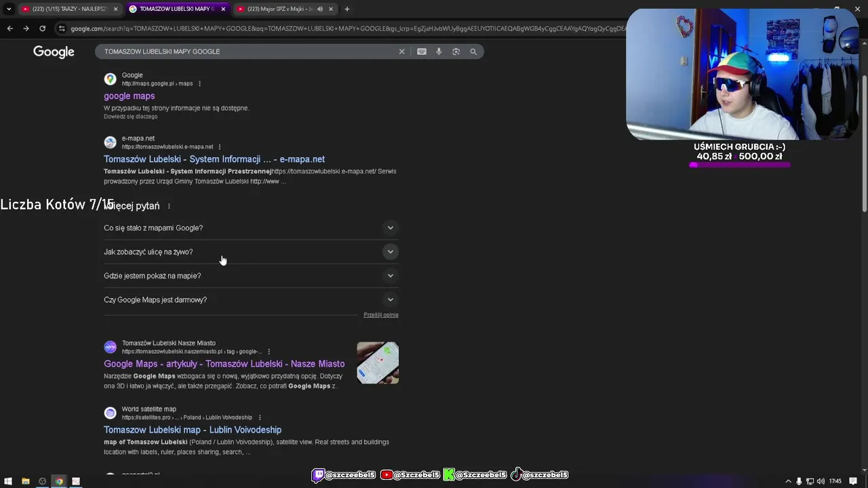Click 'Prześlij opinię' feedback link
The width and height of the screenshot is (868, 488).
click(x=381, y=315)
